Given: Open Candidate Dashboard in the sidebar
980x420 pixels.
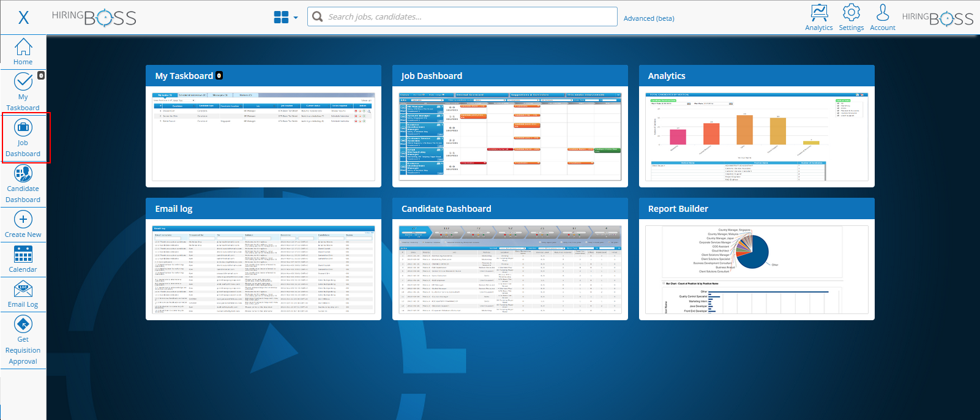Looking at the screenshot, I should (x=23, y=185).
